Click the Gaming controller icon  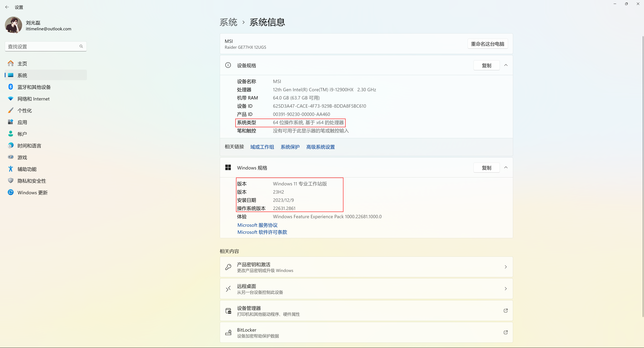tap(11, 157)
